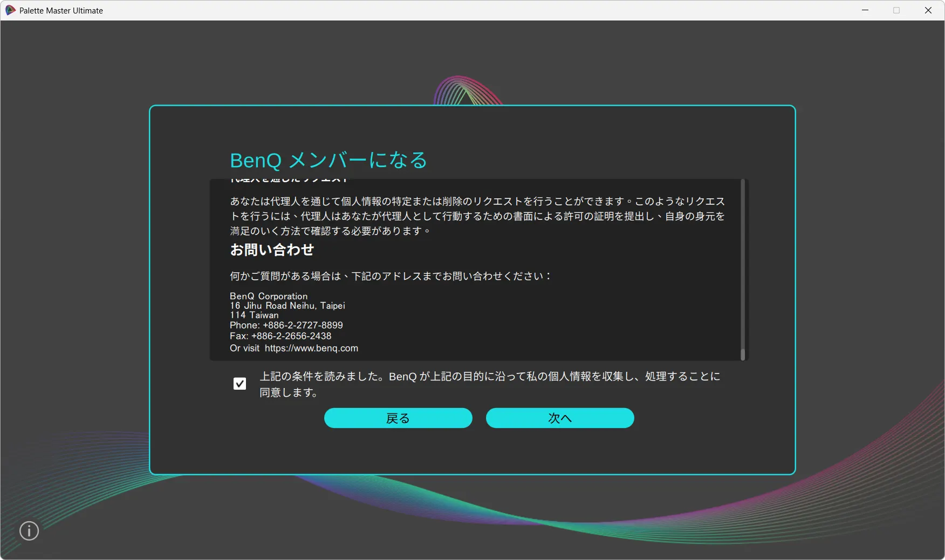Click the sentence beginning 何かご質問がある場合は
945x560 pixels.
[391, 276]
